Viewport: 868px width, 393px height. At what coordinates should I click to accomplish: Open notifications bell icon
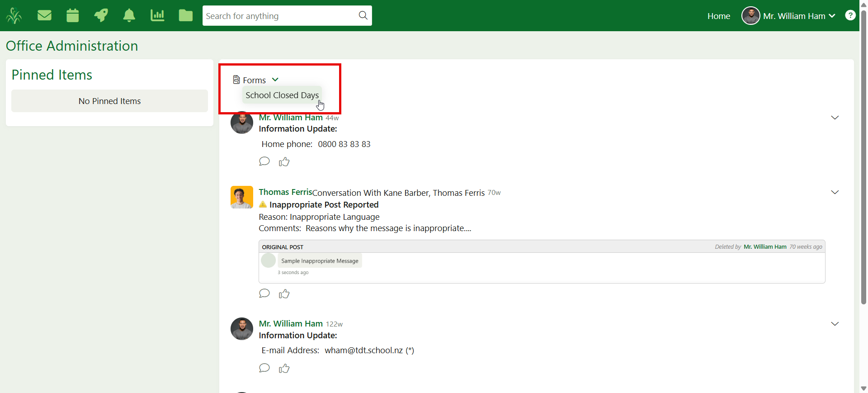click(x=129, y=16)
